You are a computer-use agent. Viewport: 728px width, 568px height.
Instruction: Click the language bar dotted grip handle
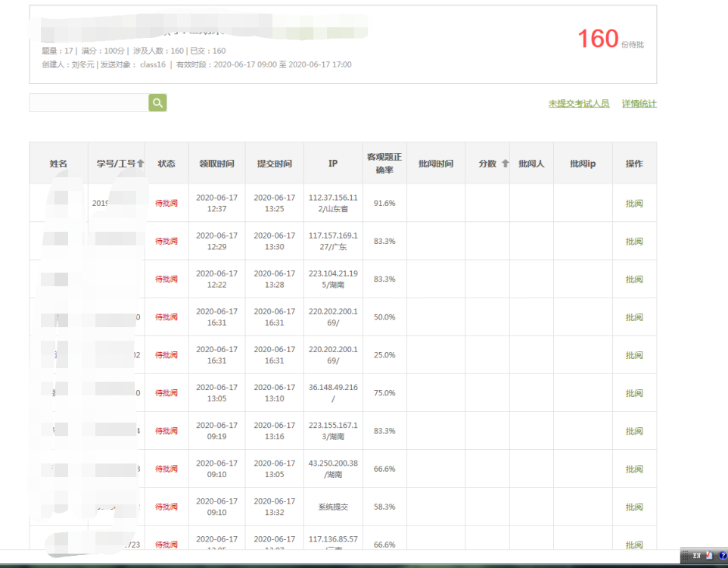[x=686, y=555]
